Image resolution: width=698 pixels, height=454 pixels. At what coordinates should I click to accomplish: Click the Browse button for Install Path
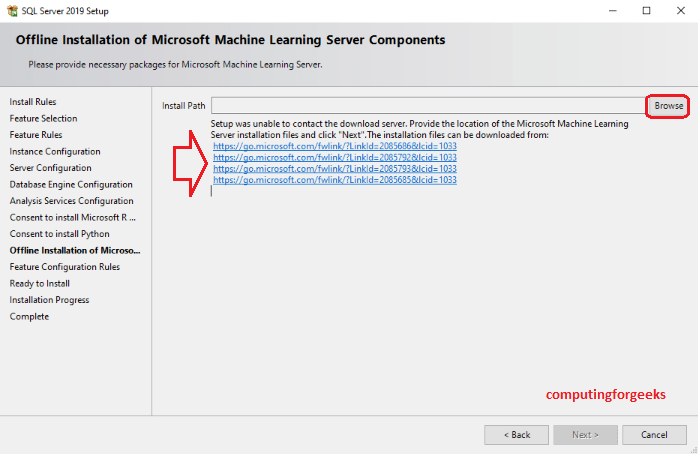point(667,106)
